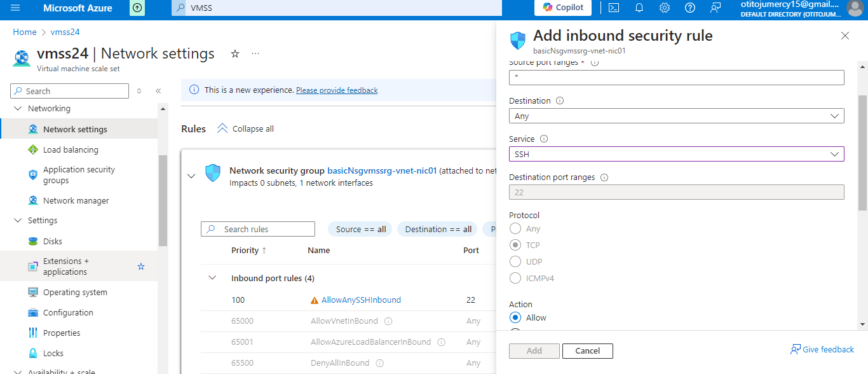Open the Service dropdown showing SSH
The width and height of the screenshot is (868, 374).
(676, 154)
